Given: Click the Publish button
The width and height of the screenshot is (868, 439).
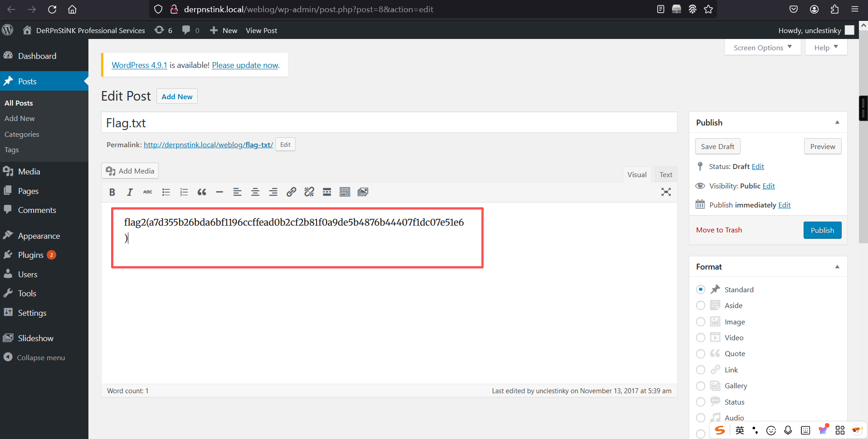Looking at the screenshot, I should [822, 230].
